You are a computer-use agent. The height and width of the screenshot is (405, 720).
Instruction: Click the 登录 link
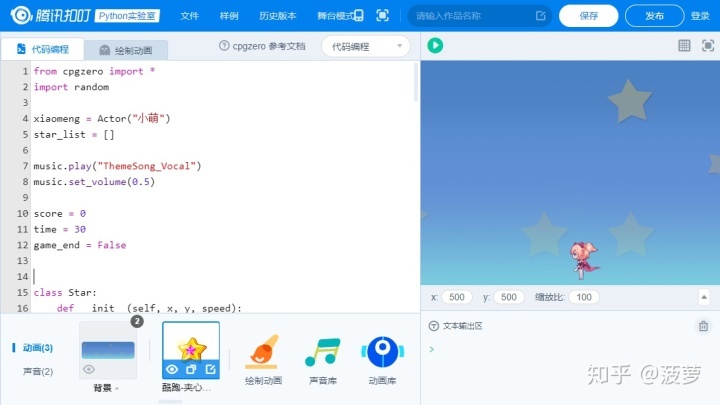point(700,16)
